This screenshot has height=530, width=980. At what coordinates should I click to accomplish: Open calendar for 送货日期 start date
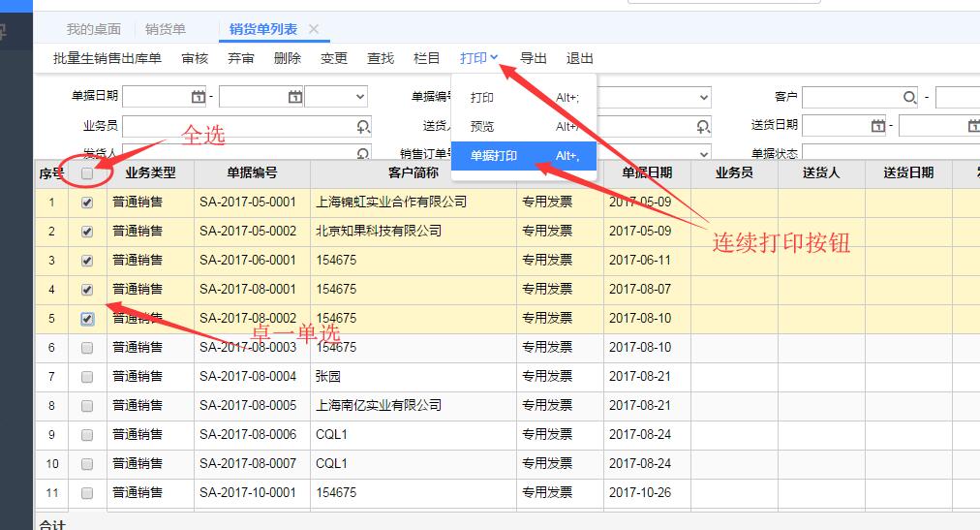point(877,126)
